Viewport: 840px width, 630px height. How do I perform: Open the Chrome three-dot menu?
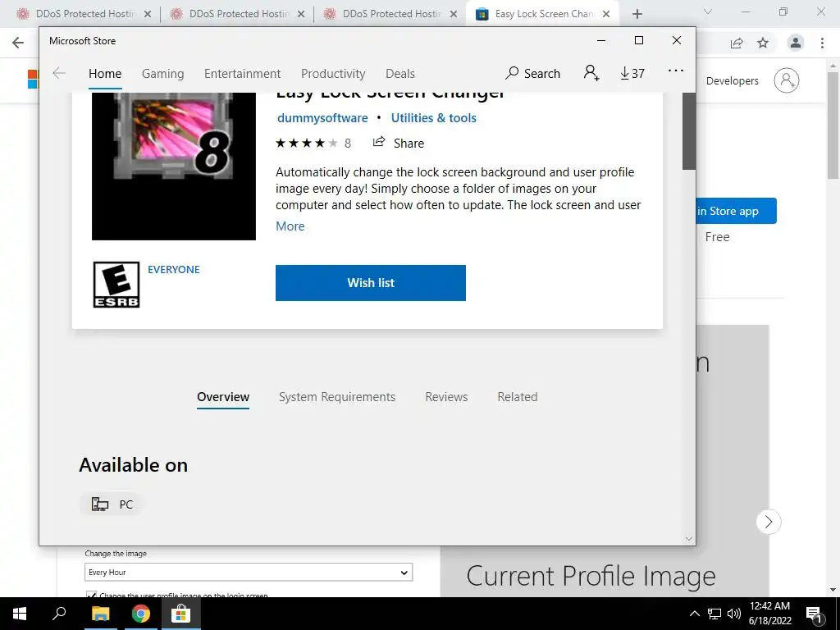coord(822,43)
